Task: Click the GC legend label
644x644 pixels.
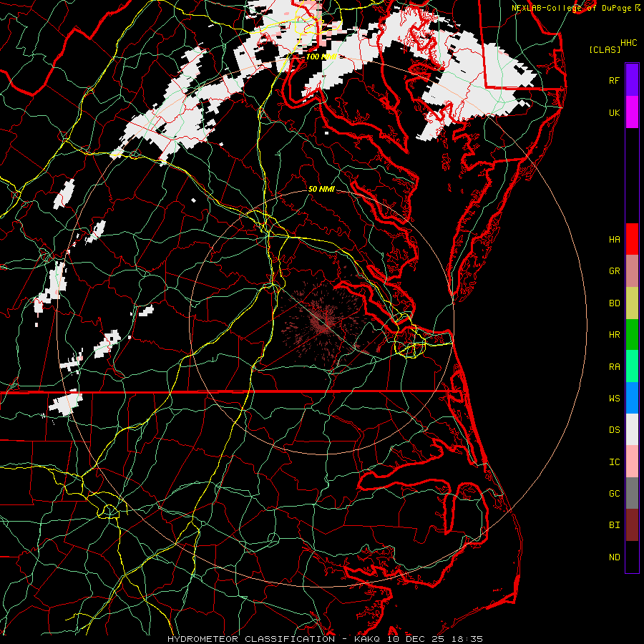Action: click(615, 494)
